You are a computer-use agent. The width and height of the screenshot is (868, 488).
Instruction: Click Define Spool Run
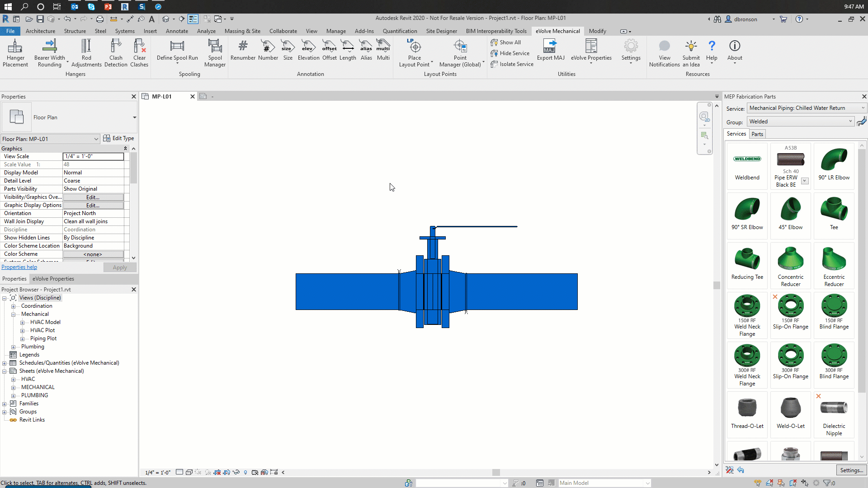click(x=177, y=51)
